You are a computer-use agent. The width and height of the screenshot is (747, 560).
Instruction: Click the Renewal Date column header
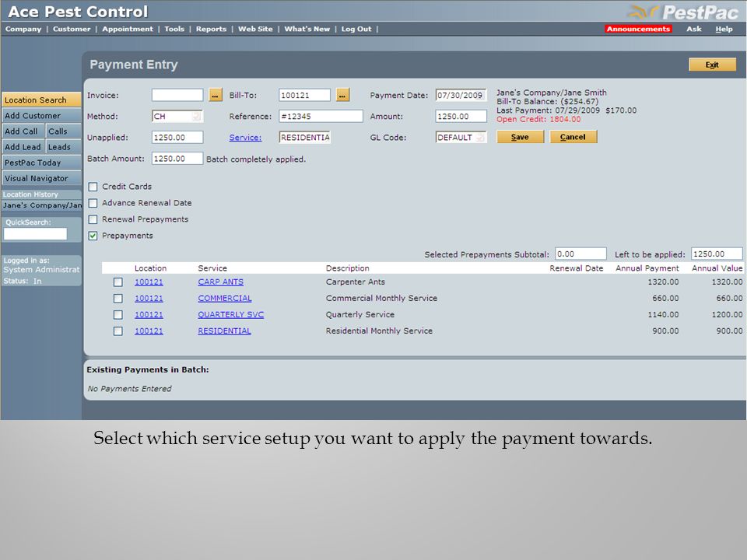576,268
